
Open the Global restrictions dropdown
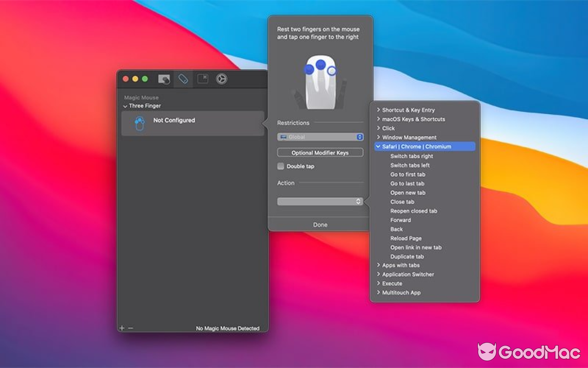pos(320,136)
